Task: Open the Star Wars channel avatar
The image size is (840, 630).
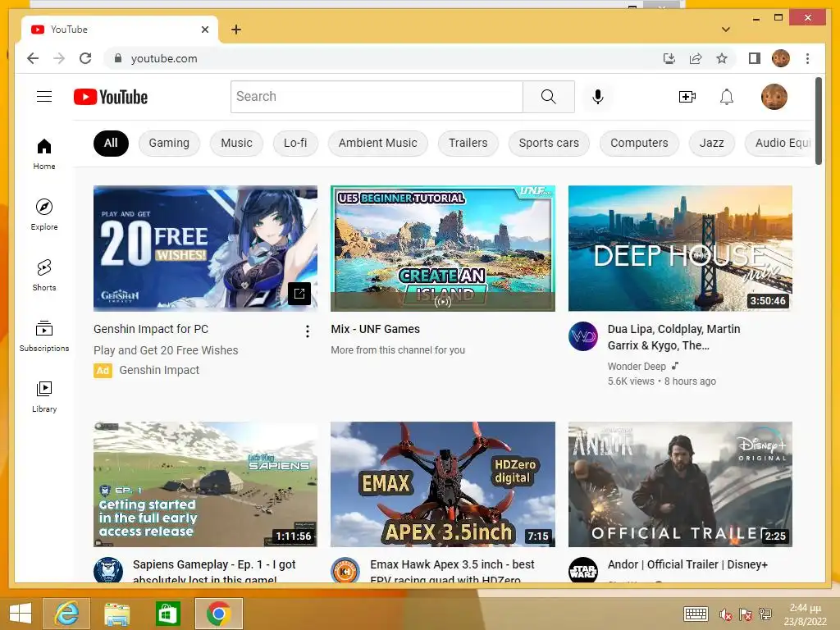Action: [x=583, y=571]
